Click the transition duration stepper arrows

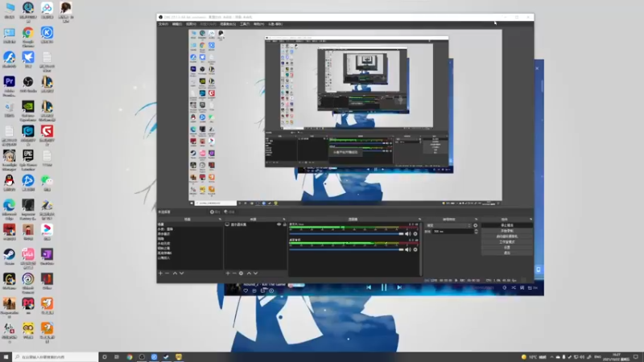(x=476, y=232)
